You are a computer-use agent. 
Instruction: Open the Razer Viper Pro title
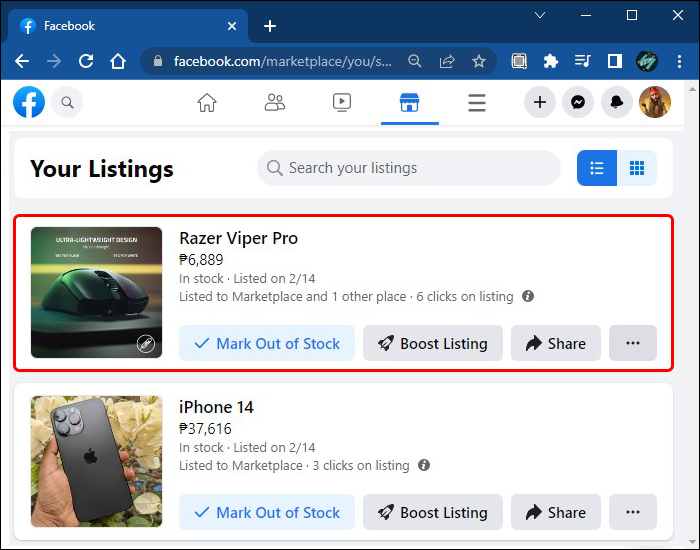[x=238, y=238]
